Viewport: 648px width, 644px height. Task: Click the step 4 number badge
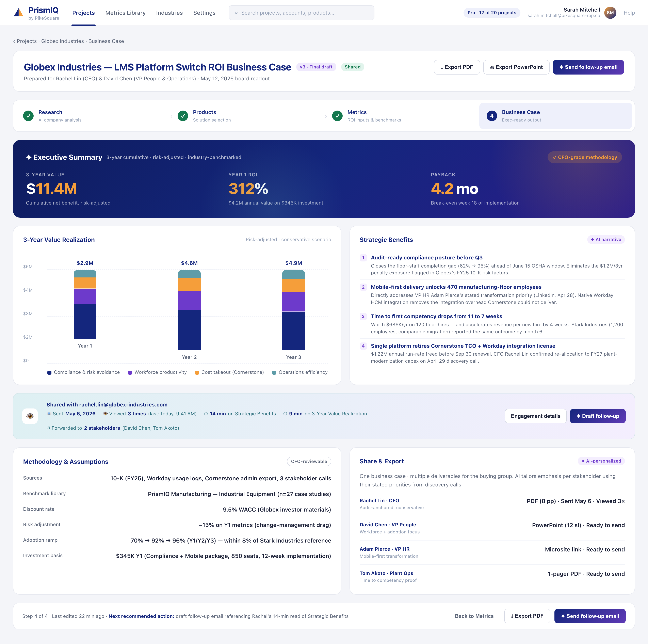[492, 116]
